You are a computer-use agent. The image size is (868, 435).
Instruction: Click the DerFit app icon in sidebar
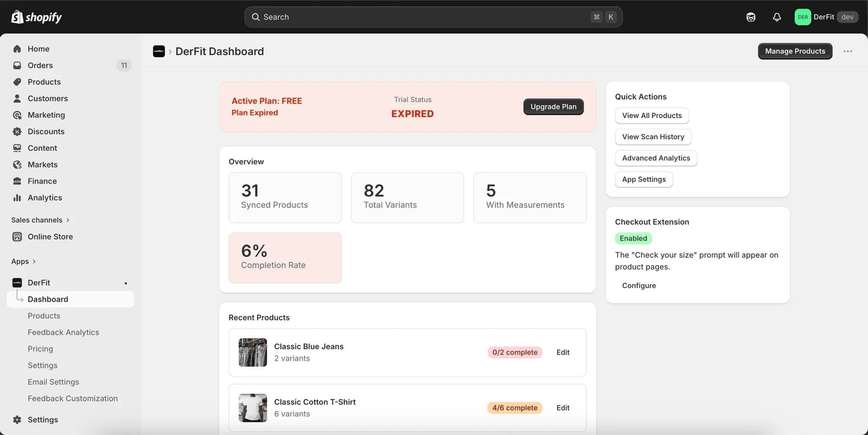tap(17, 283)
